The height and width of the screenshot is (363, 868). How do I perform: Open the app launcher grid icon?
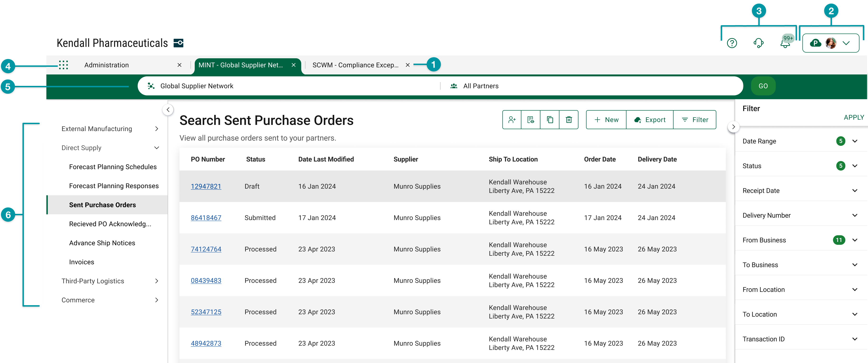(63, 65)
